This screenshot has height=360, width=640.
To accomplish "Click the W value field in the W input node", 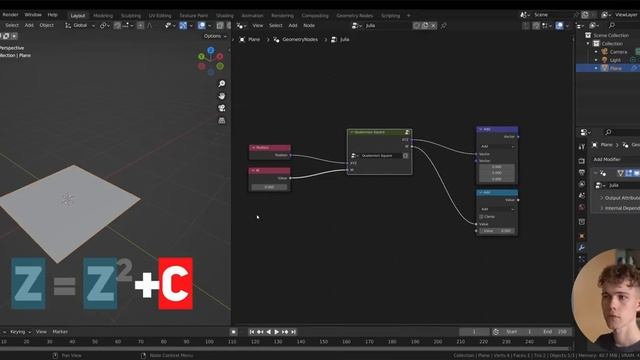I will [269, 187].
